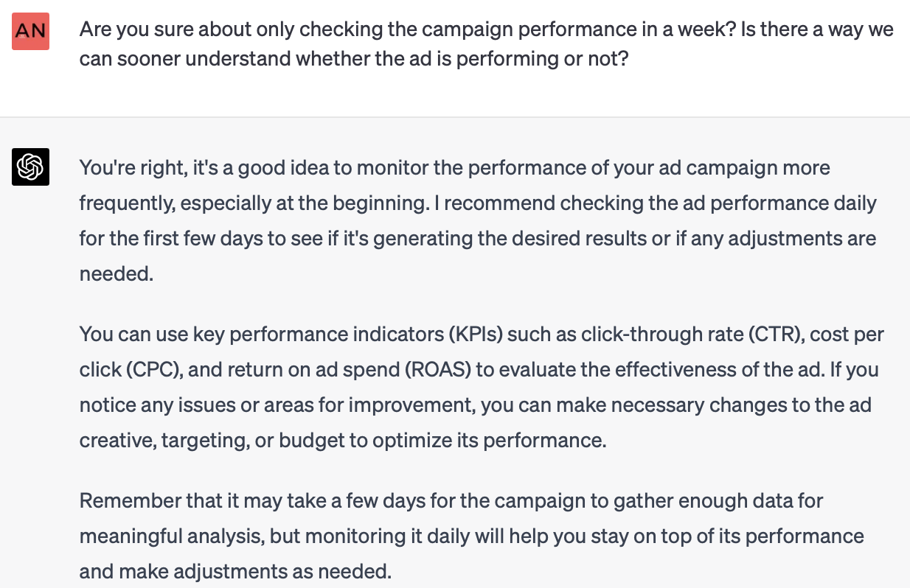Click the word "frequently" in the assistant reply
Image resolution: width=910 pixels, height=588 pixels.
point(125,203)
